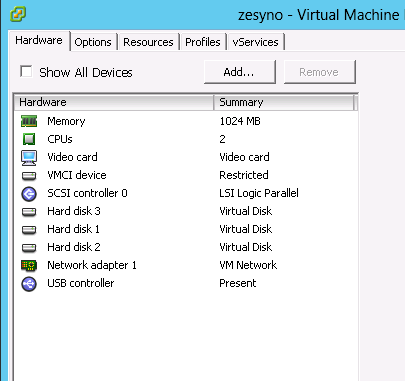The width and height of the screenshot is (405, 381).
Task: Click Virtual Disk summary for Hard disk 1
Action: pos(246,229)
